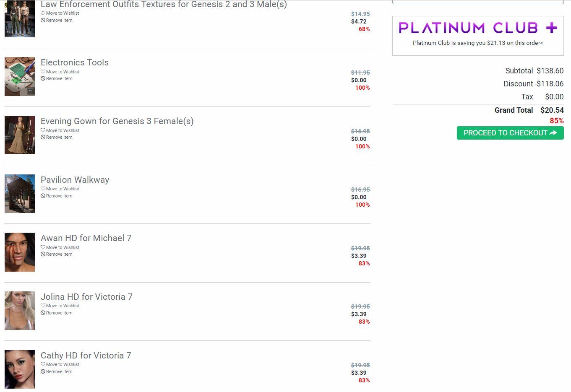Open Electronics Tools product title

75,62
